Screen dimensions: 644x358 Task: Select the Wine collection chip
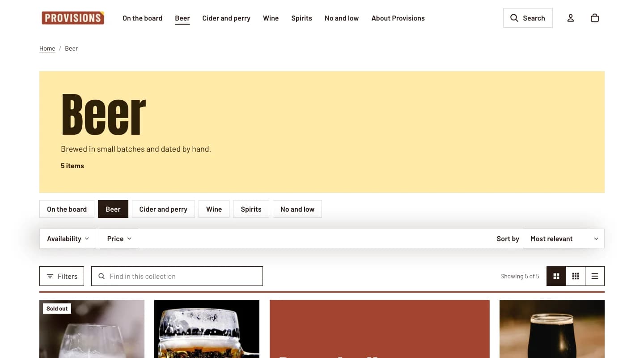pos(214,209)
